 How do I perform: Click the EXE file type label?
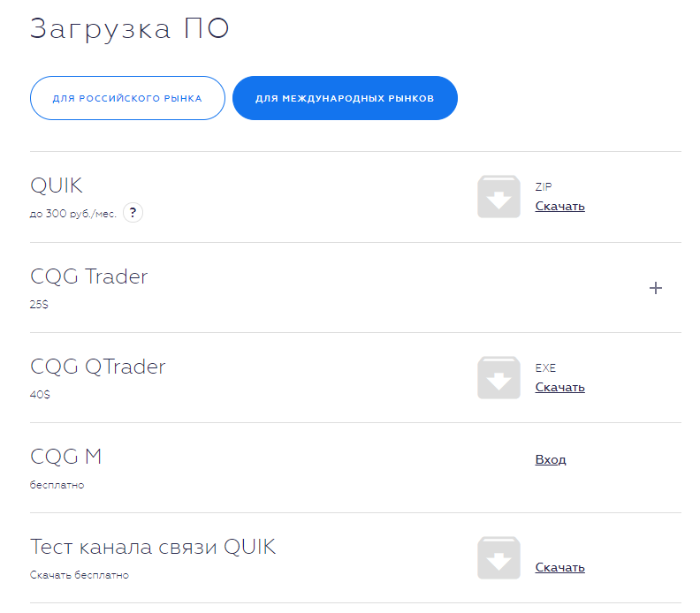point(545,368)
